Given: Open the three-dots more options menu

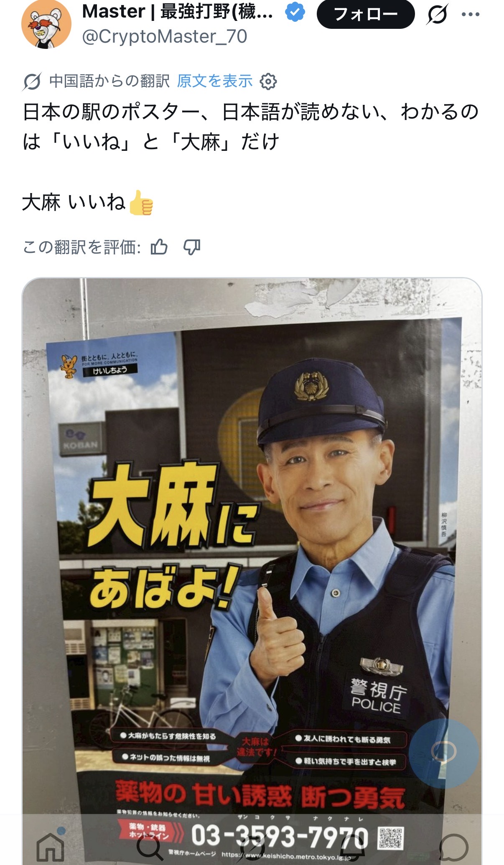Looking at the screenshot, I should 471,14.
